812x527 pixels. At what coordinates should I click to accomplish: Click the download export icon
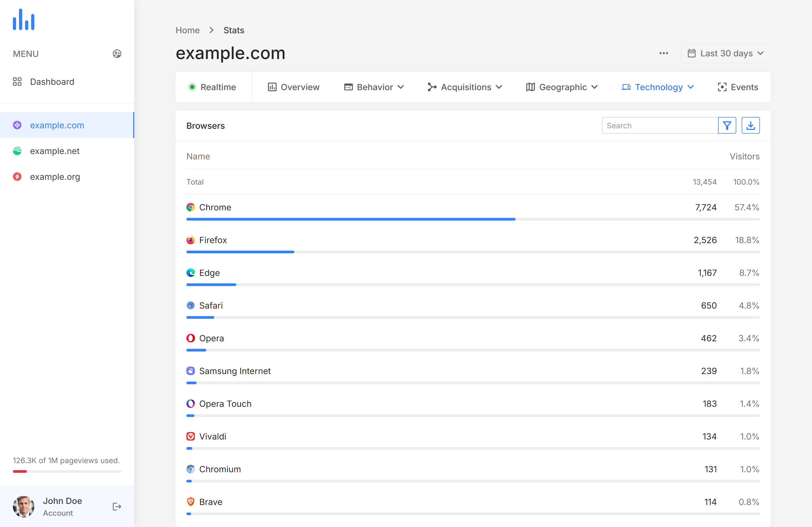click(750, 125)
